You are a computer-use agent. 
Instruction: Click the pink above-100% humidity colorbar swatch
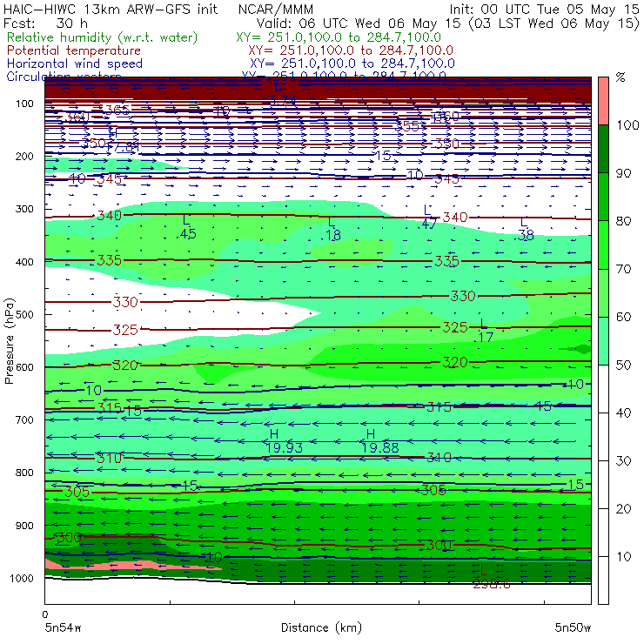tap(603, 101)
